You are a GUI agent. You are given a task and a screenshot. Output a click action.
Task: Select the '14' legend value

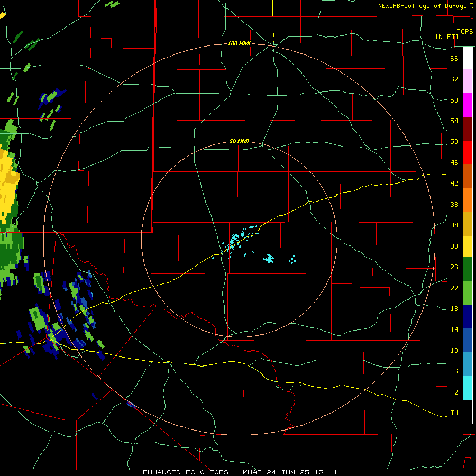[x=454, y=329]
